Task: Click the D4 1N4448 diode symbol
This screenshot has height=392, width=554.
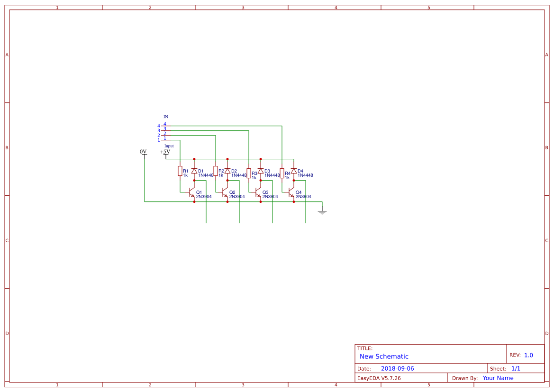Action: click(x=294, y=171)
